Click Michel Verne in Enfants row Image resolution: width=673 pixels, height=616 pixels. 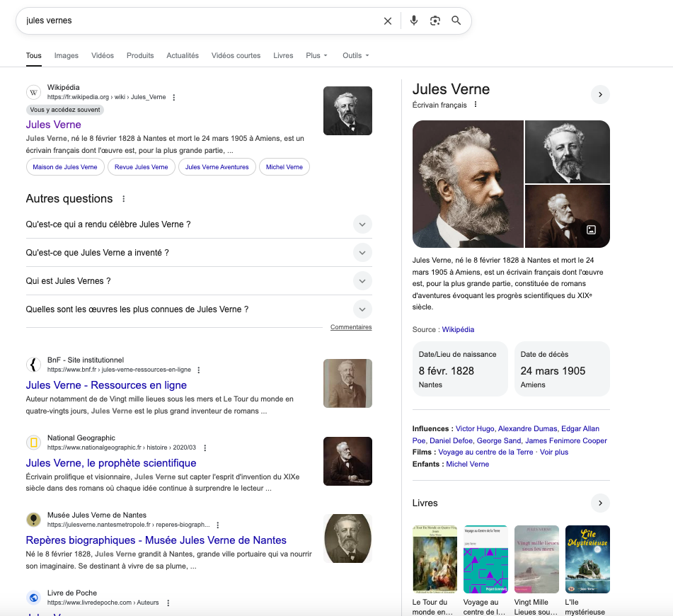coord(467,464)
